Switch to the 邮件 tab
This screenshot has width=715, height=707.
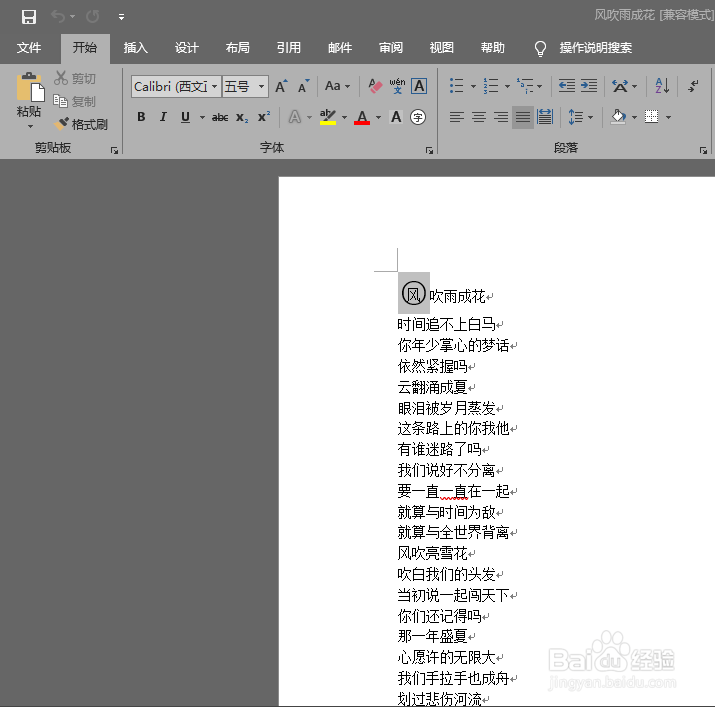tap(340, 48)
